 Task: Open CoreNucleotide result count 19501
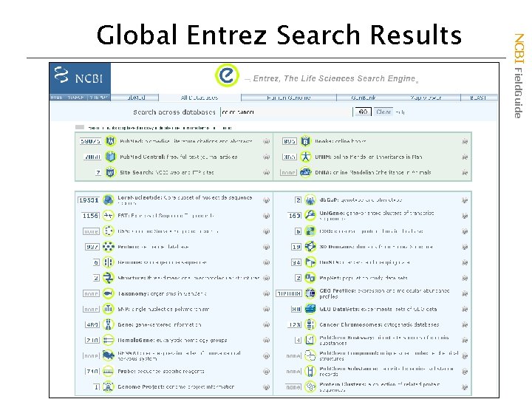click(x=89, y=200)
